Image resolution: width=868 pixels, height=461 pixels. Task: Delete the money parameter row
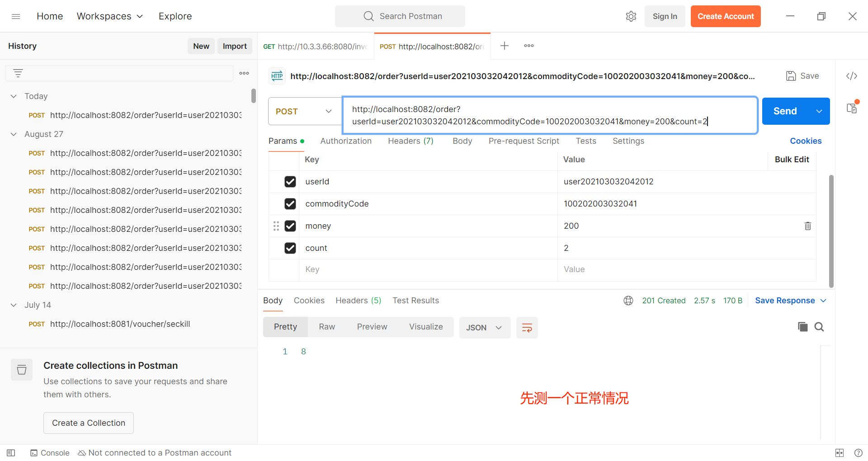pyautogui.click(x=807, y=226)
